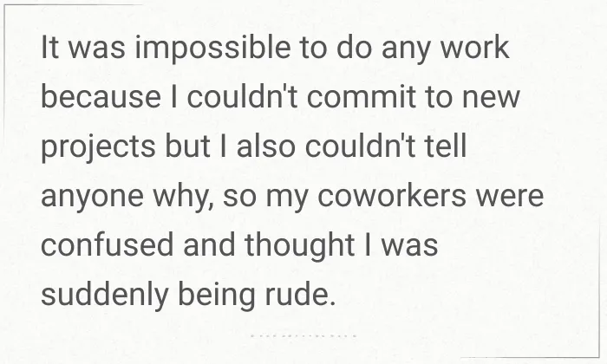Click the word "because" in the text
Viewport: 607px width, 364px height.
coord(101,96)
